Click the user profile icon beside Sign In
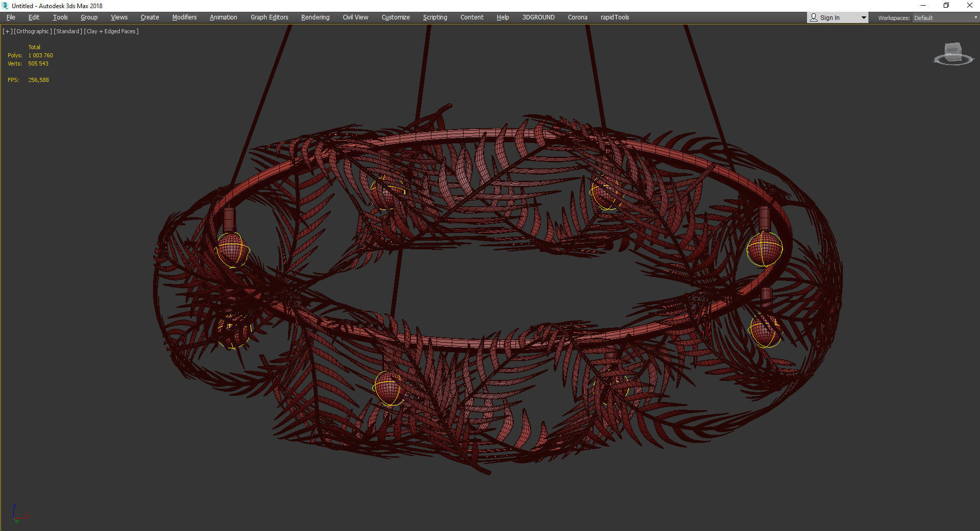 click(x=814, y=17)
